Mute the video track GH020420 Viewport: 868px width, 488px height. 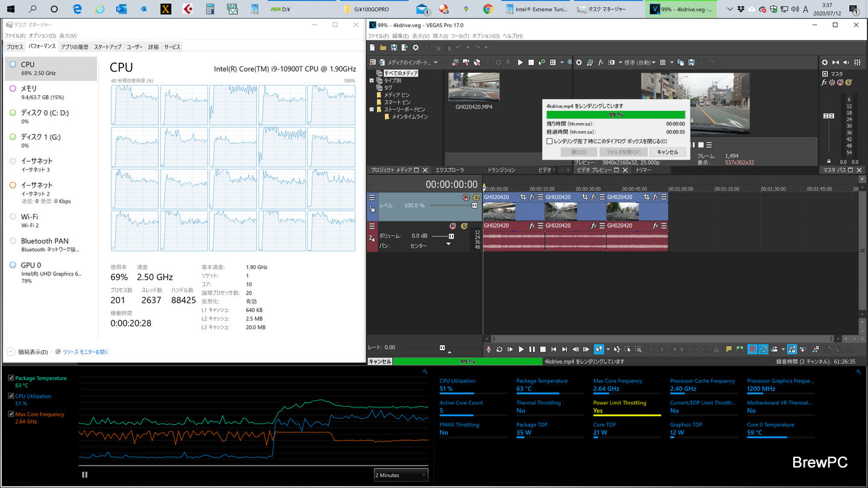(x=466, y=197)
